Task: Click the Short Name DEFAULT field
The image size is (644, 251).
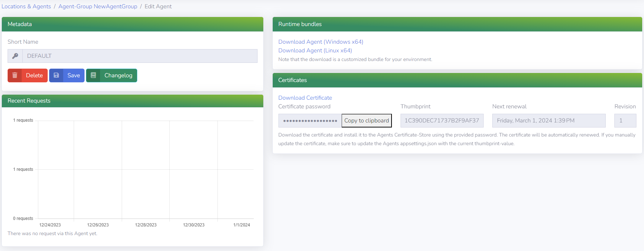Action: click(139, 56)
